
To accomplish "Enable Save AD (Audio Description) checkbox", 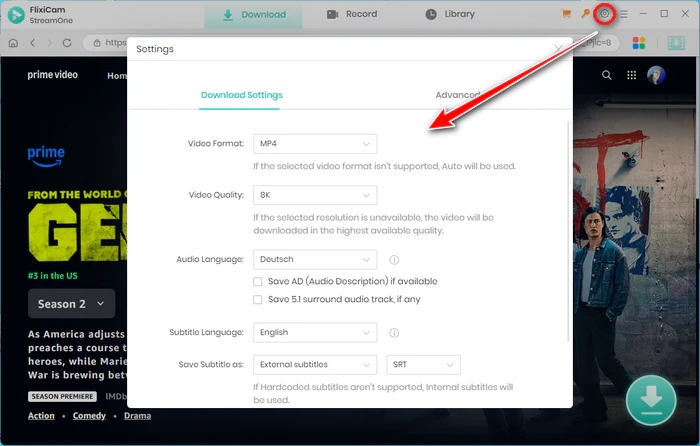I will [x=258, y=282].
